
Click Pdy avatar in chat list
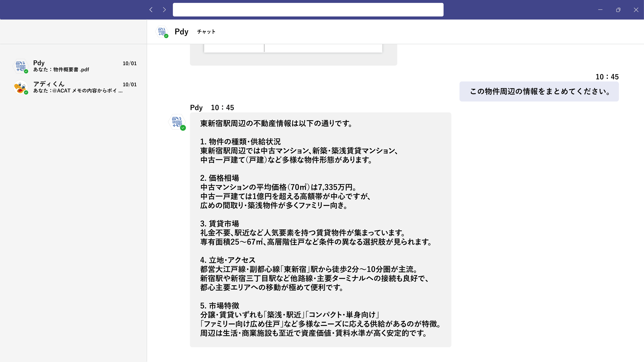[x=21, y=66]
